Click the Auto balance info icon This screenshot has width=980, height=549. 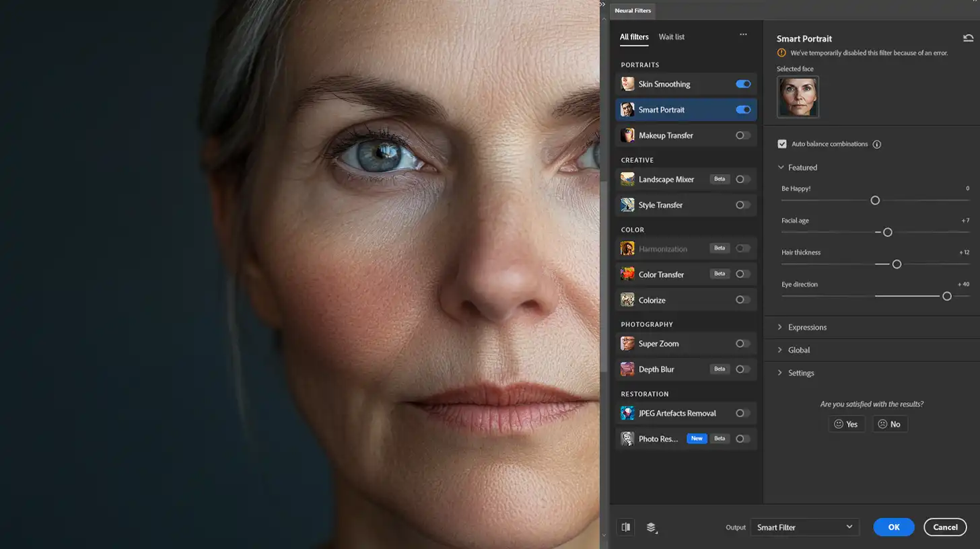point(876,144)
